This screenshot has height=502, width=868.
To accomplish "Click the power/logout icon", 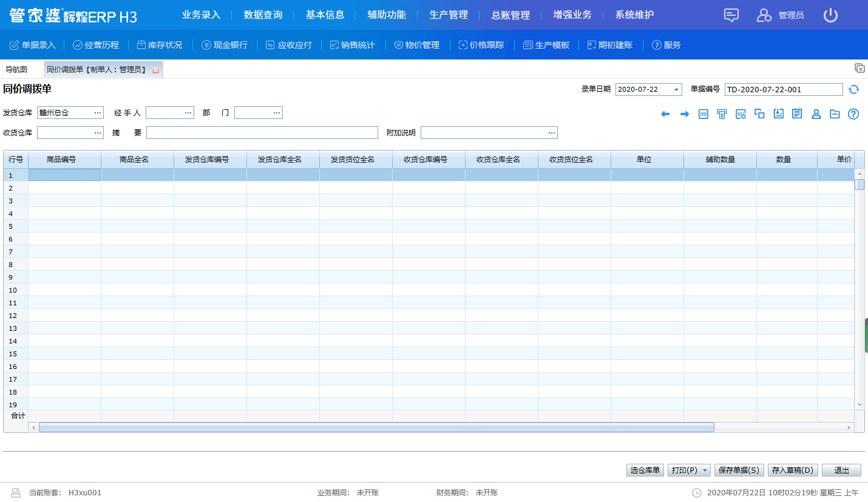I will coord(830,15).
